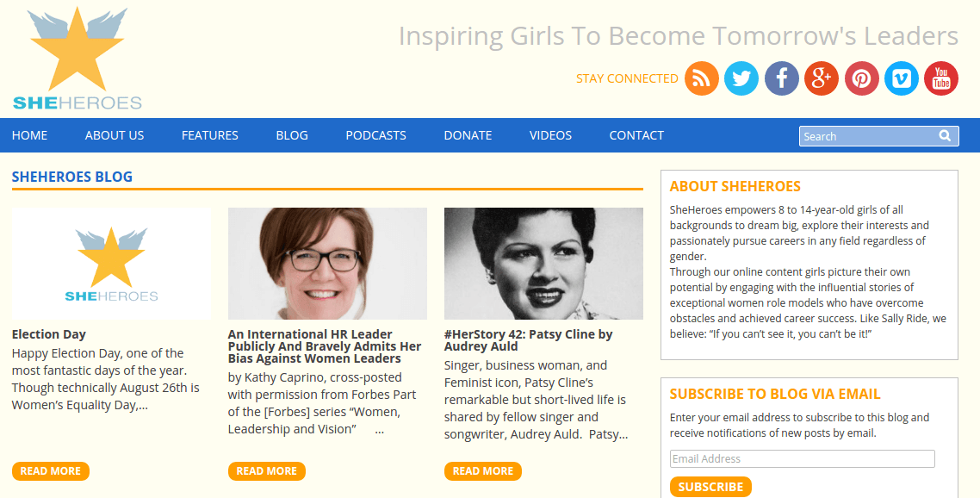The image size is (980, 498).
Task: Click the Google Plus icon
Action: pos(822,78)
